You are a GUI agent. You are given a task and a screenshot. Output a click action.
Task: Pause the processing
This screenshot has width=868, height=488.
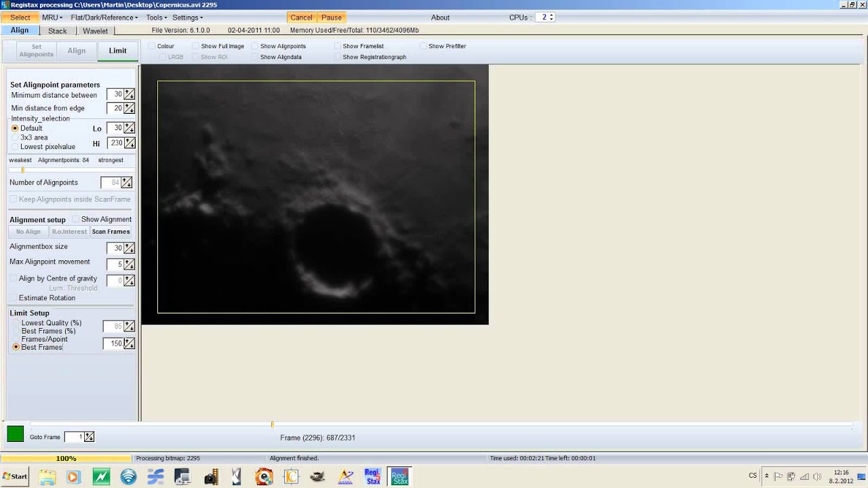[332, 18]
